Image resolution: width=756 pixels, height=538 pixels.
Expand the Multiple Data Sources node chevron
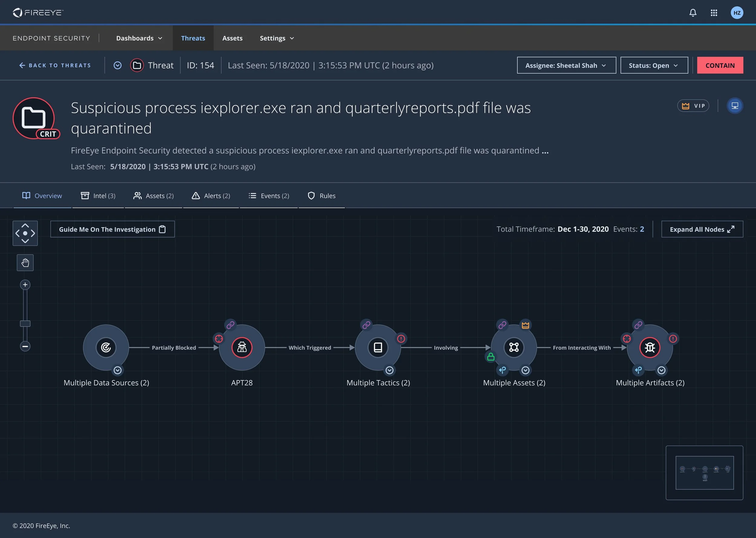(x=118, y=370)
